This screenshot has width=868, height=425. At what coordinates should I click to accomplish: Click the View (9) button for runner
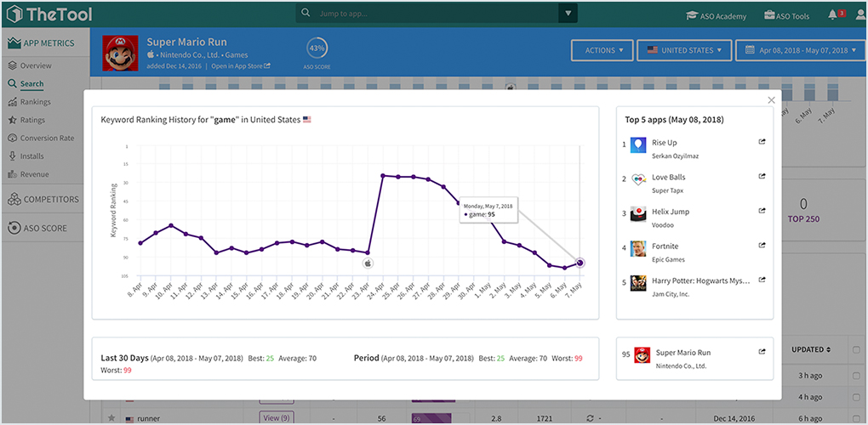[276, 418]
